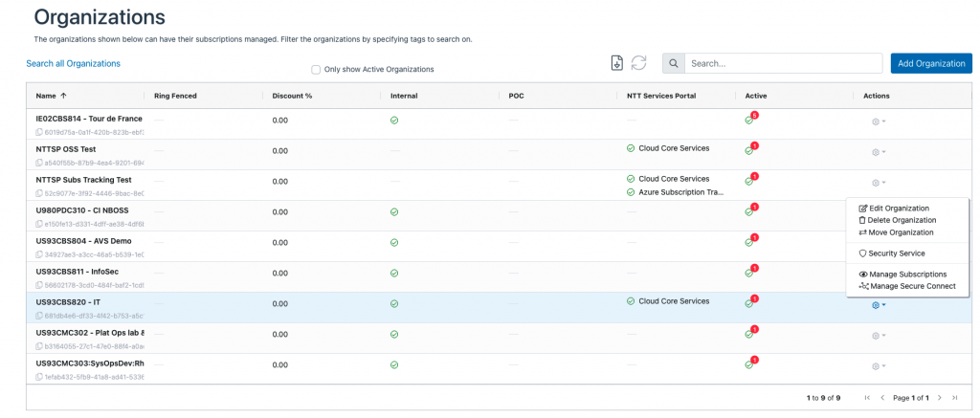Copy ID of US93CMC303:SysOpsDev
The width and height of the screenshot is (980, 418).
click(x=39, y=377)
